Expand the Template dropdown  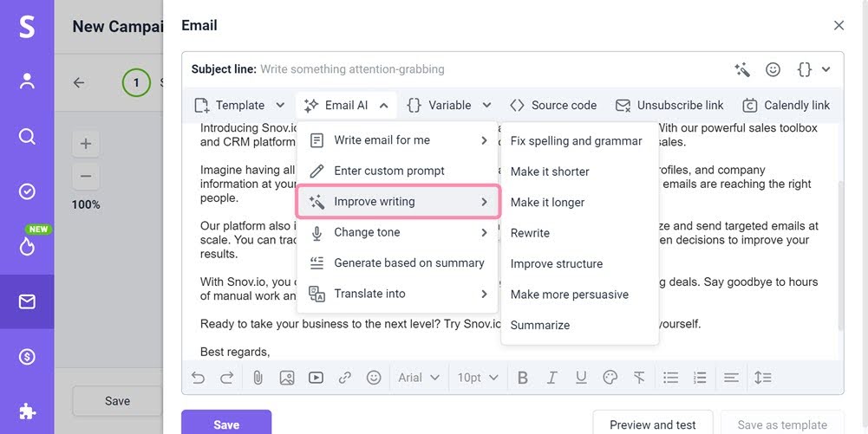(x=240, y=105)
